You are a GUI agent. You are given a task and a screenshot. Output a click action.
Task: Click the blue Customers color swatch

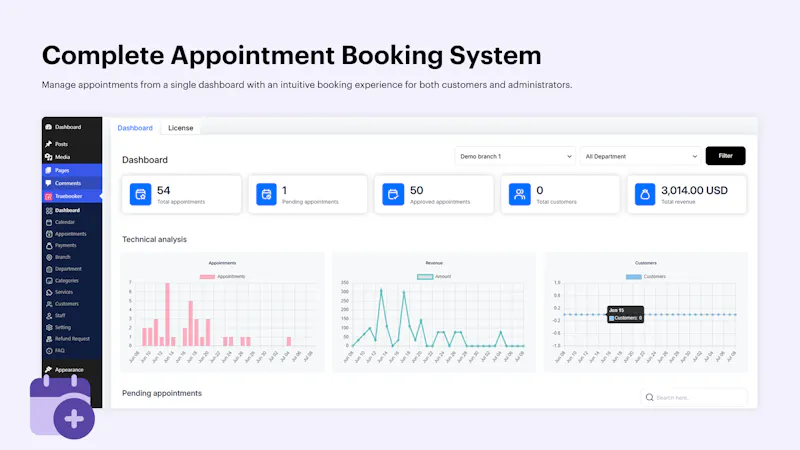[634, 277]
